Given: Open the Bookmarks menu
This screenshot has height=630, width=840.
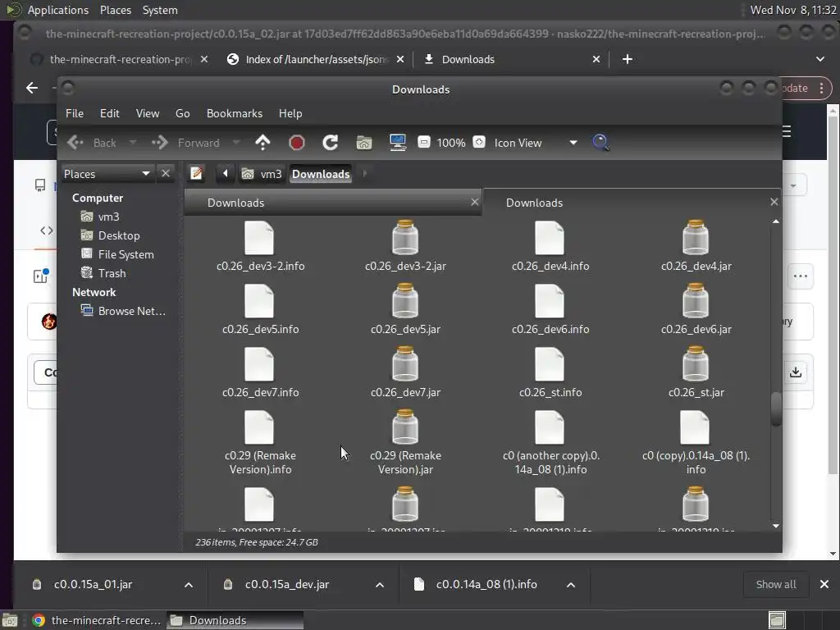Looking at the screenshot, I should point(235,113).
